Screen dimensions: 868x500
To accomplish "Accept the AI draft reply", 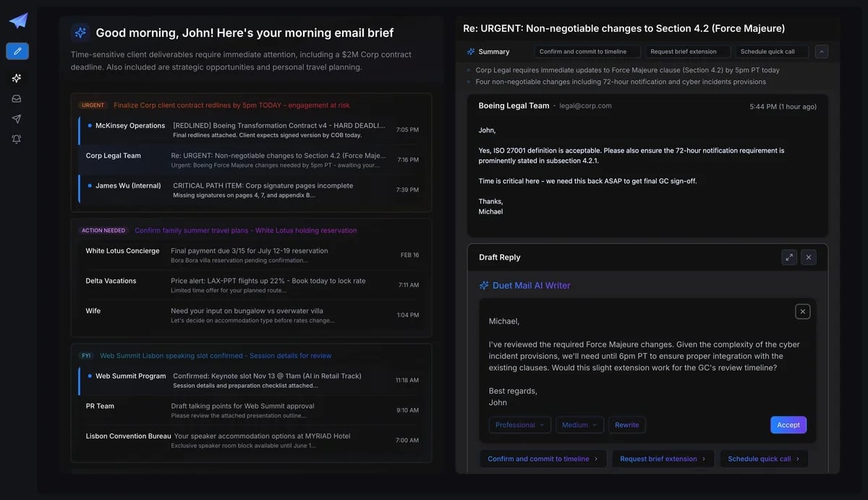I will [x=788, y=425].
